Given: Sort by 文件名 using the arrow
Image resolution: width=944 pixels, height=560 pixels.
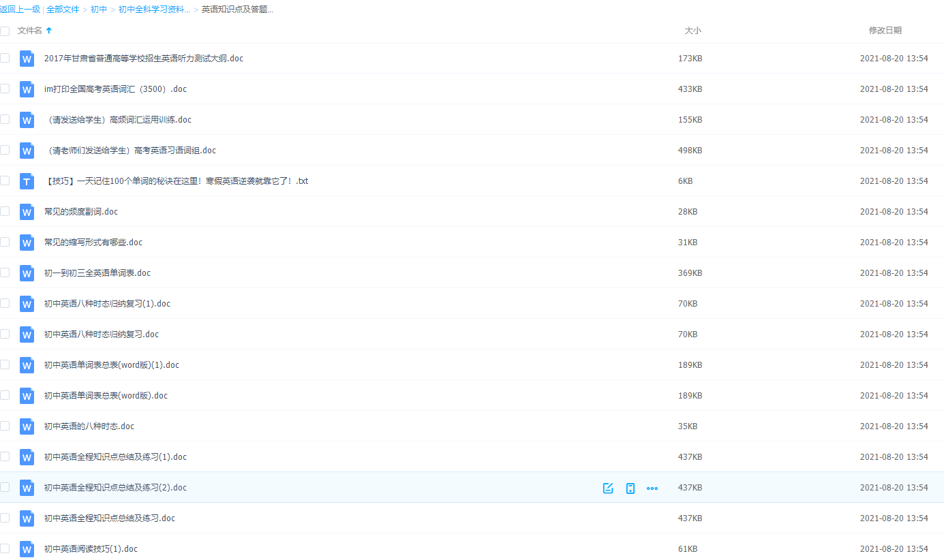Looking at the screenshot, I should (49, 31).
